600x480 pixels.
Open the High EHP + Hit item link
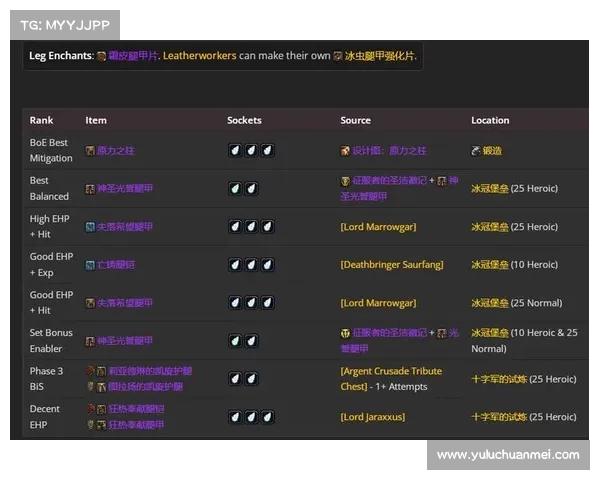tap(125, 227)
